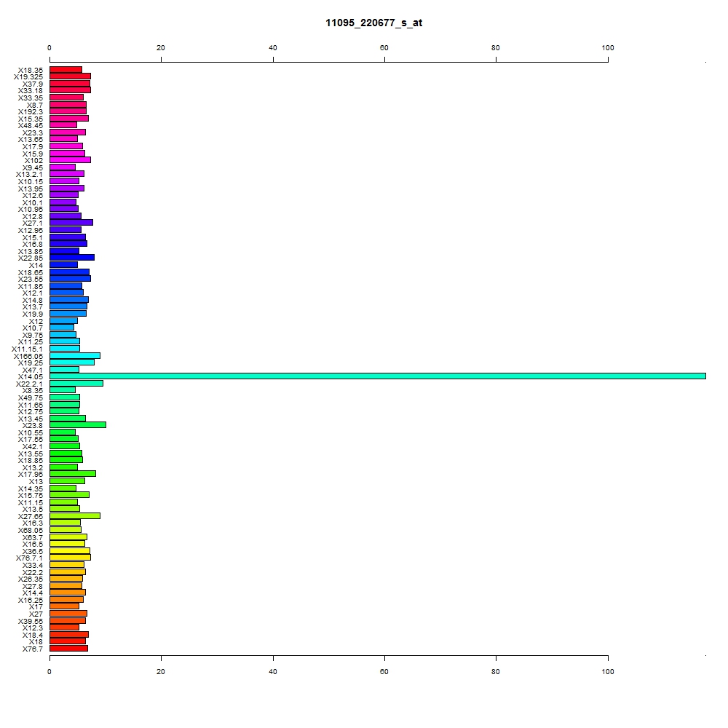
Task: Click the X11.25 label
Action: [30, 341]
